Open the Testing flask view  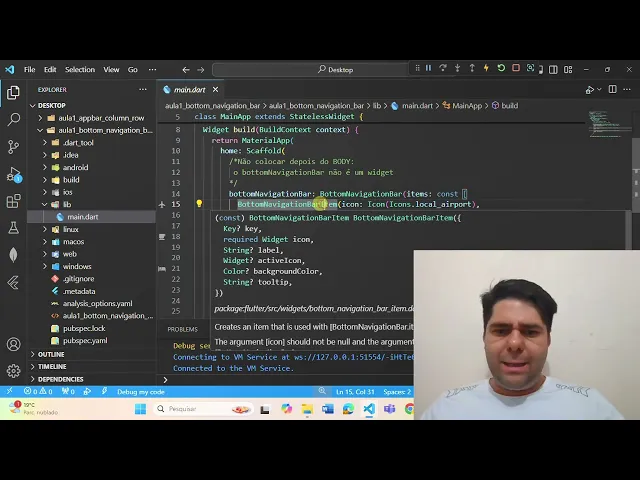click(13, 228)
